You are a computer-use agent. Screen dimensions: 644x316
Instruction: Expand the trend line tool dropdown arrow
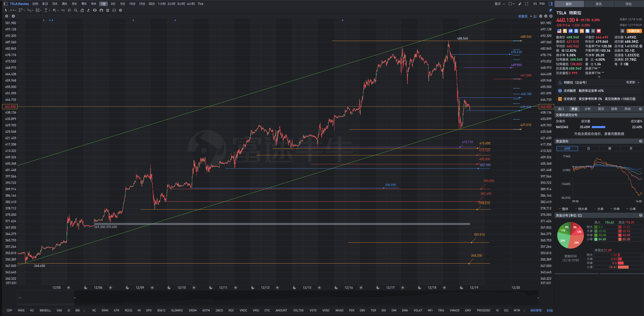[x=16, y=10]
